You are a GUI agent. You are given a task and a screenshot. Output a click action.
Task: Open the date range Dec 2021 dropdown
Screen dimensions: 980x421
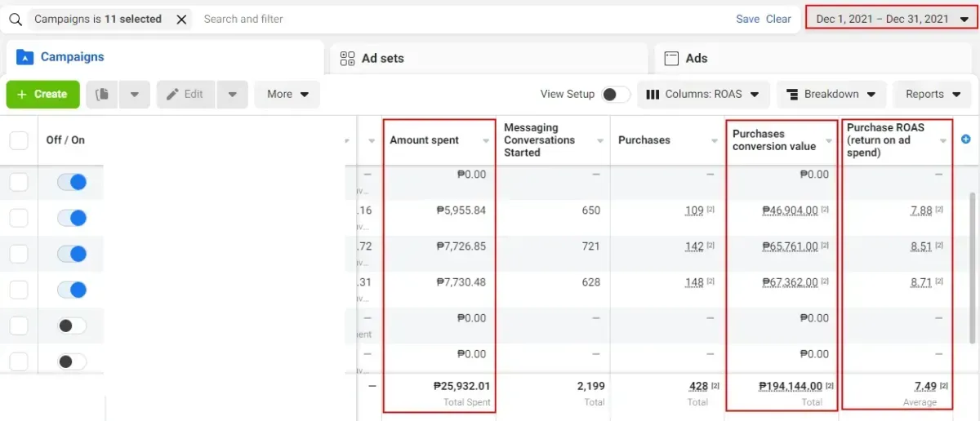tap(891, 19)
